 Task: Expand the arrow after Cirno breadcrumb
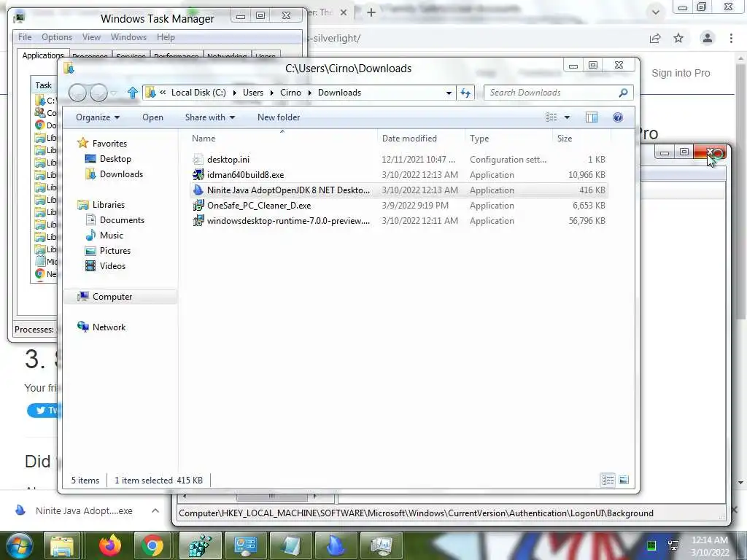pos(309,93)
